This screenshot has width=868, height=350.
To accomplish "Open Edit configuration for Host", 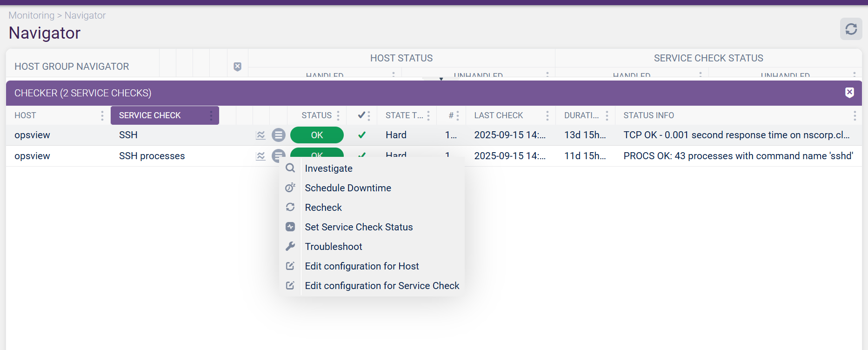I will tap(361, 266).
